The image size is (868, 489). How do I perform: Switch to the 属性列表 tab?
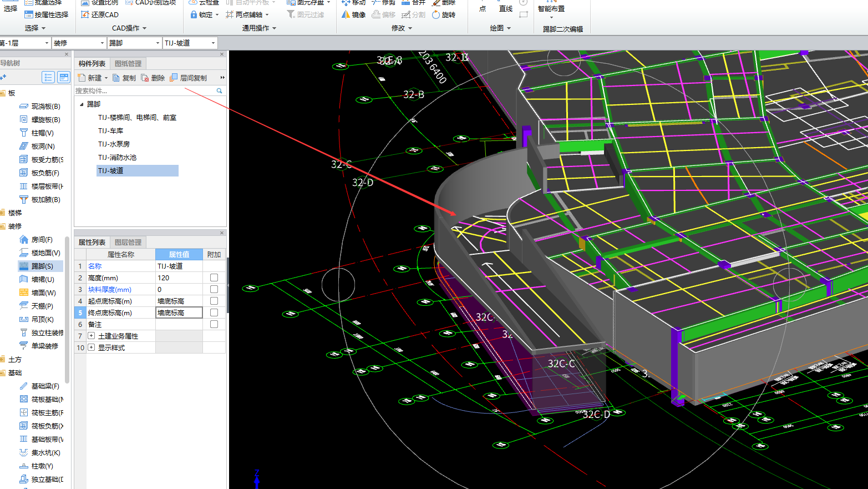coord(92,242)
